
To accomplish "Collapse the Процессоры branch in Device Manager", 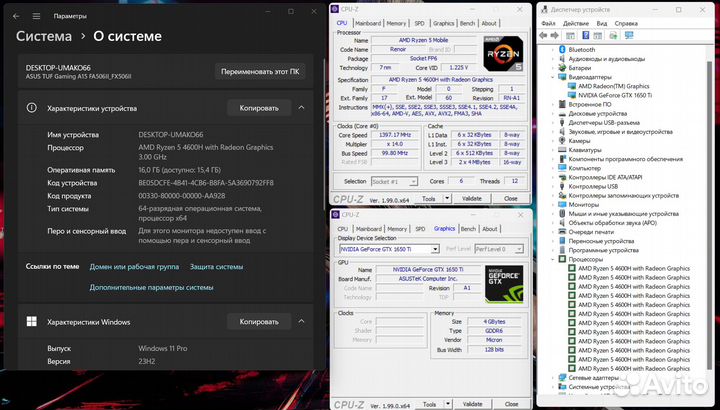I will [x=553, y=259].
